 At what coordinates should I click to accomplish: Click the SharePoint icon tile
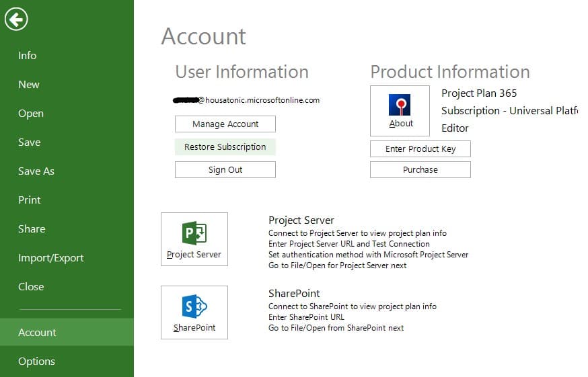[x=194, y=312]
